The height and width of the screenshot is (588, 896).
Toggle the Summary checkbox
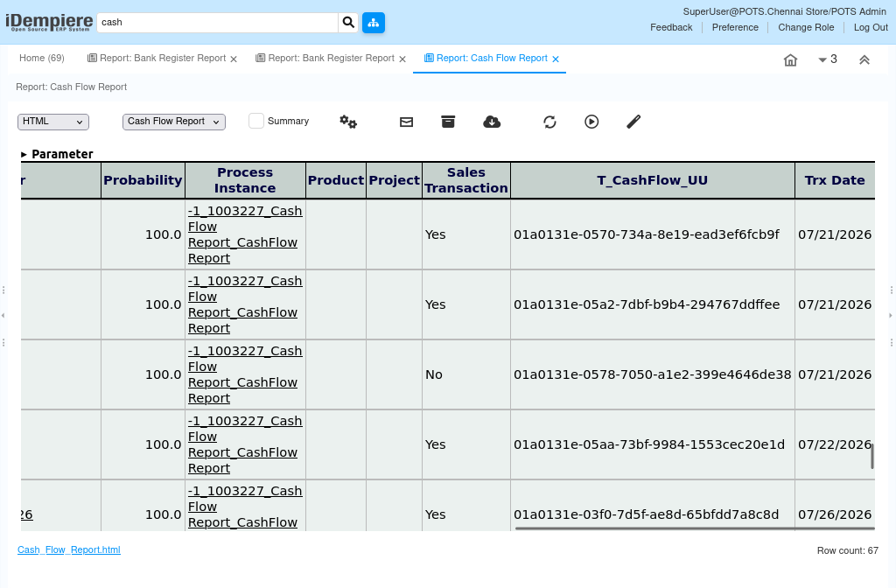[x=256, y=121]
